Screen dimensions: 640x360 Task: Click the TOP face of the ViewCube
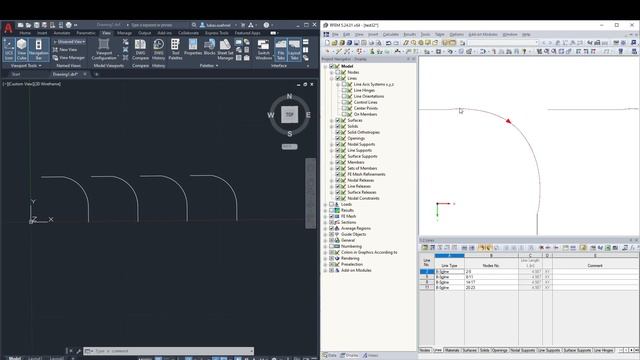[289, 115]
